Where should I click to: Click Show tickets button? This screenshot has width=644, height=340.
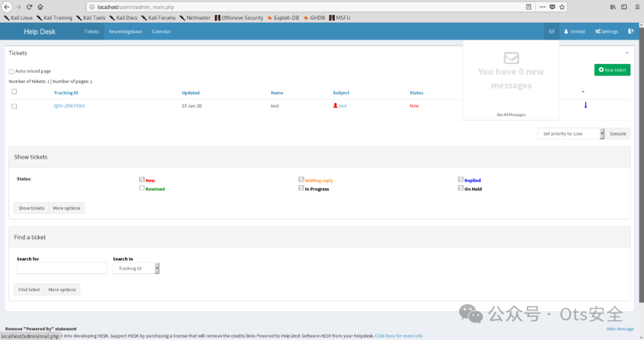click(x=31, y=208)
